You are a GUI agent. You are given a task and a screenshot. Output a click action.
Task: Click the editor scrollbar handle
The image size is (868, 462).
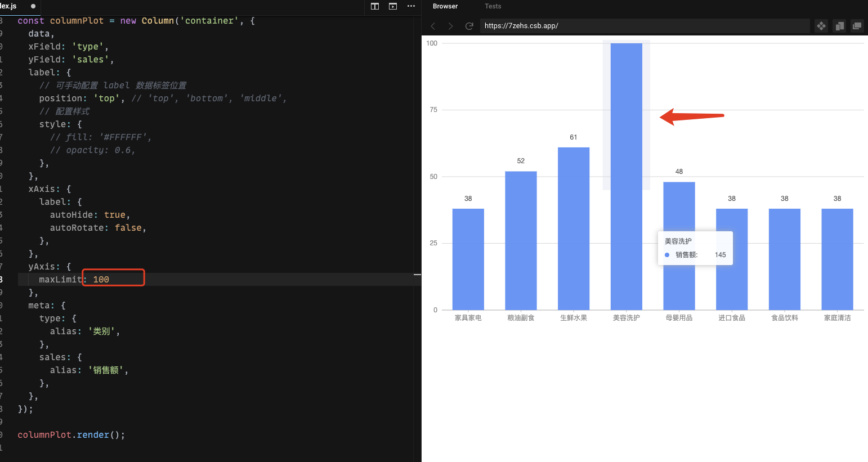click(417, 275)
